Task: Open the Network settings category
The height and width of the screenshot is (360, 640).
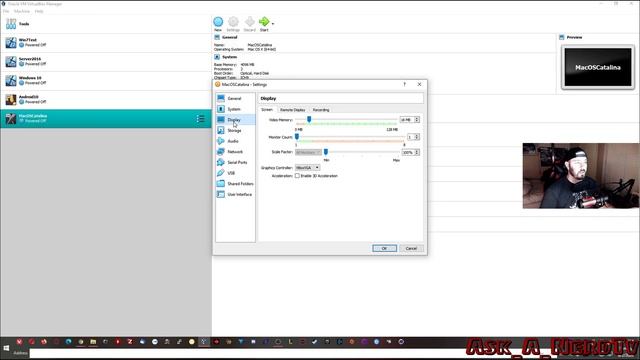Action: (x=235, y=151)
